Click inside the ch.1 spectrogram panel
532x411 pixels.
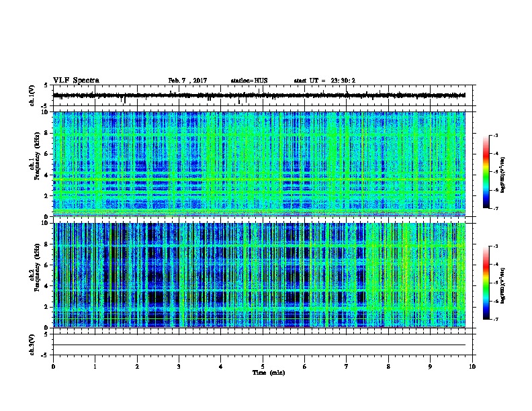point(259,164)
